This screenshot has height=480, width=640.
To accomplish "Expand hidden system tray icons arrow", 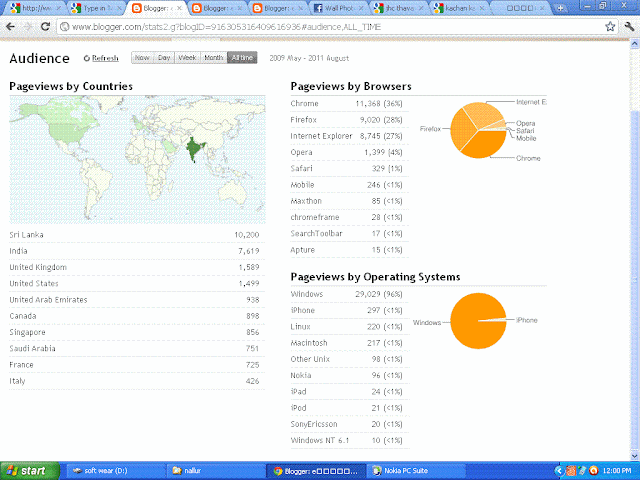I will click(558, 471).
